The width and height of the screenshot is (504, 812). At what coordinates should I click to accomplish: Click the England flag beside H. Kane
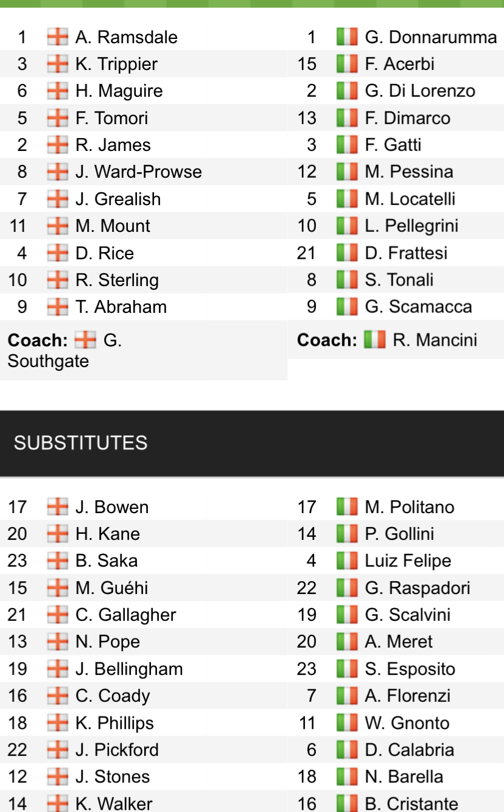(x=57, y=534)
